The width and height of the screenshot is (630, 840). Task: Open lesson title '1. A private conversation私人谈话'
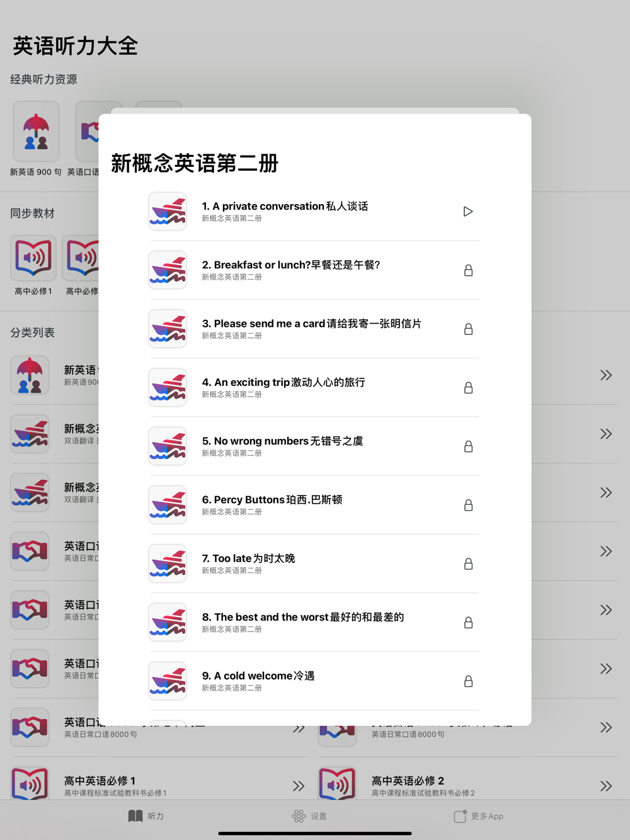click(x=285, y=206)
